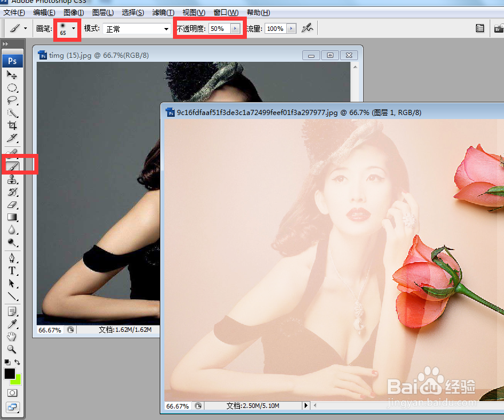Screen dimensions: 504x420
Task: Click the Ps logo in toolbox
Action: (x=13, y=61)
